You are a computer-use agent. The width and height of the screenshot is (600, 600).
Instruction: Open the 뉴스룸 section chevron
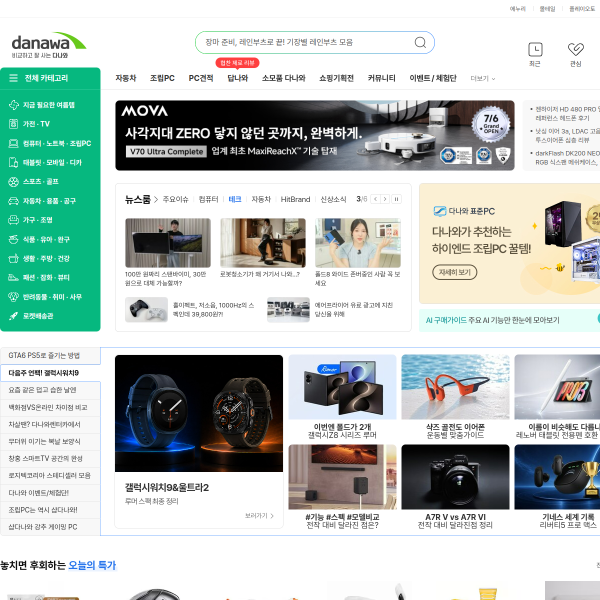tap(156, 199)
